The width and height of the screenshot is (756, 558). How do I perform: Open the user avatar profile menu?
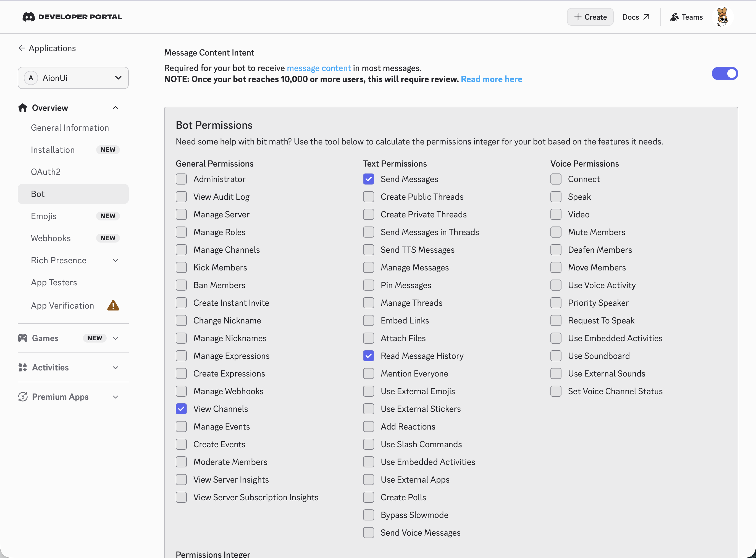click(722, 17)
